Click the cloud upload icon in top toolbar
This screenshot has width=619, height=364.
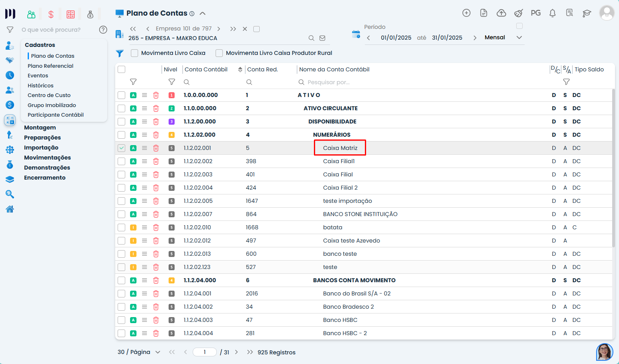[x=501, y=13]
